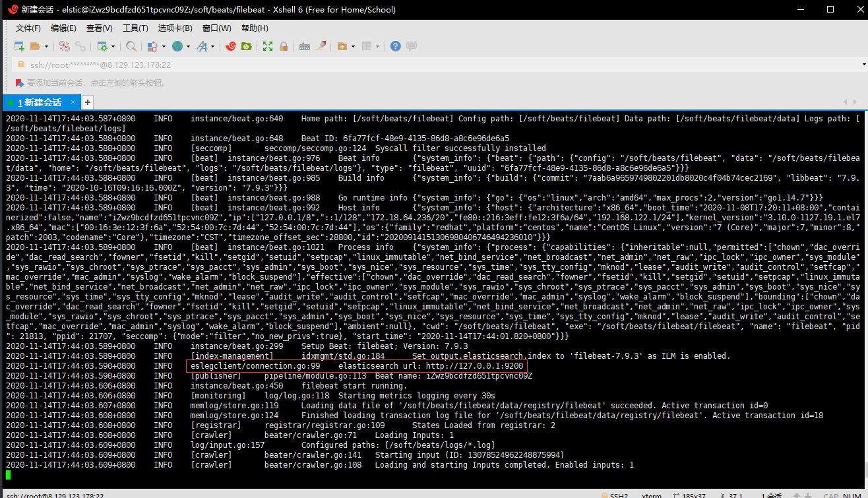Click the tab bar scroll-right arrow
868x498 pixels.
(854, 102)
